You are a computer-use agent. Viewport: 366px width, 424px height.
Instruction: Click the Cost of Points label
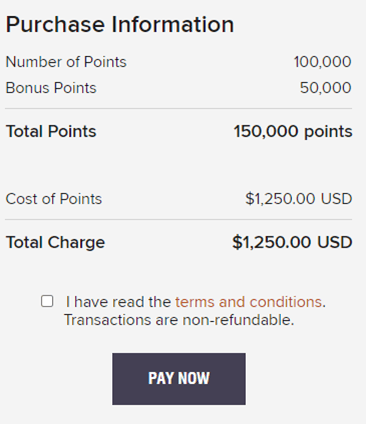[54, 199]
